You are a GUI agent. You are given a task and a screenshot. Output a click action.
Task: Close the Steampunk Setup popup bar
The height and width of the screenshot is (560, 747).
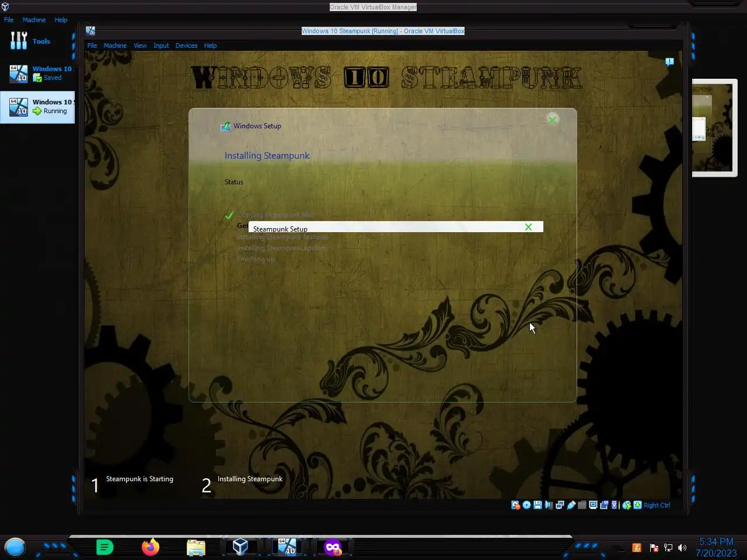528,227
